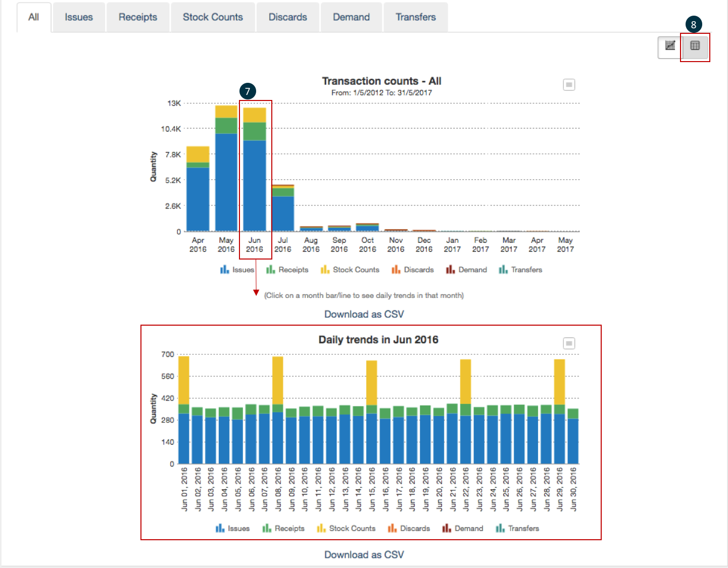Open the Transfers tab

416,17
